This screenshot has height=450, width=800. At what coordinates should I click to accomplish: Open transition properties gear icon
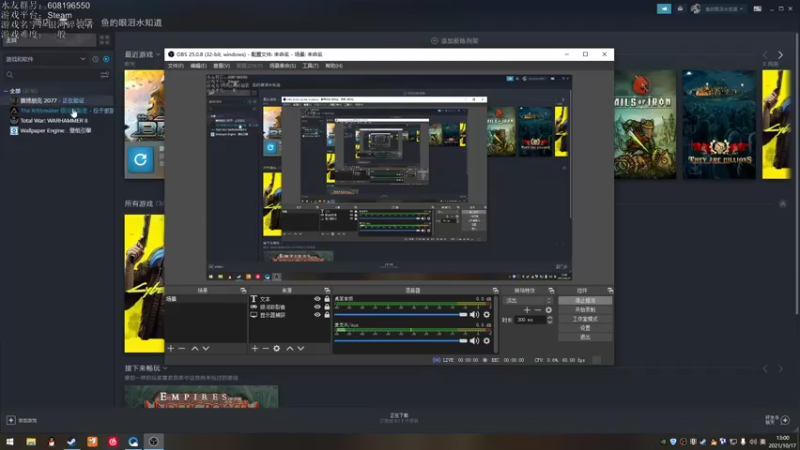548,310
